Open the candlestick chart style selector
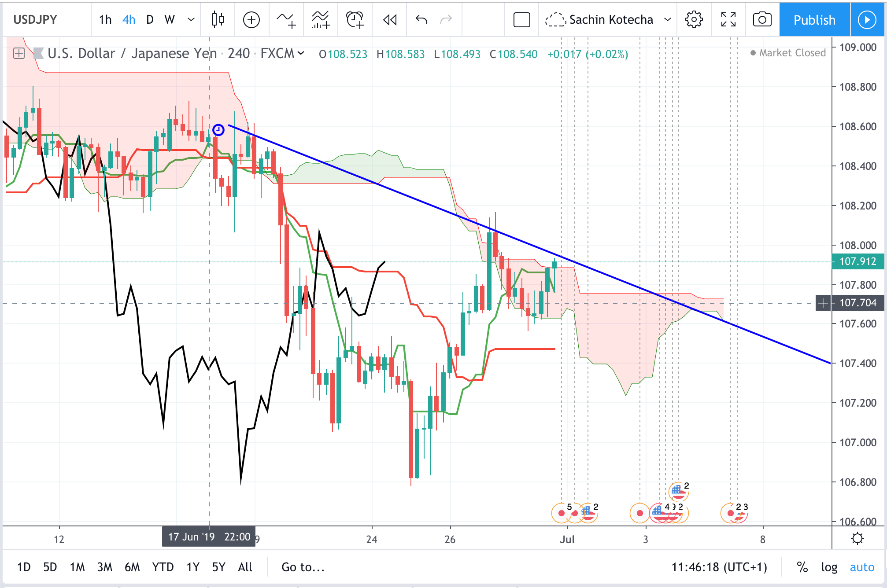Viewport: 887px width, 588px height. point(218,19)
